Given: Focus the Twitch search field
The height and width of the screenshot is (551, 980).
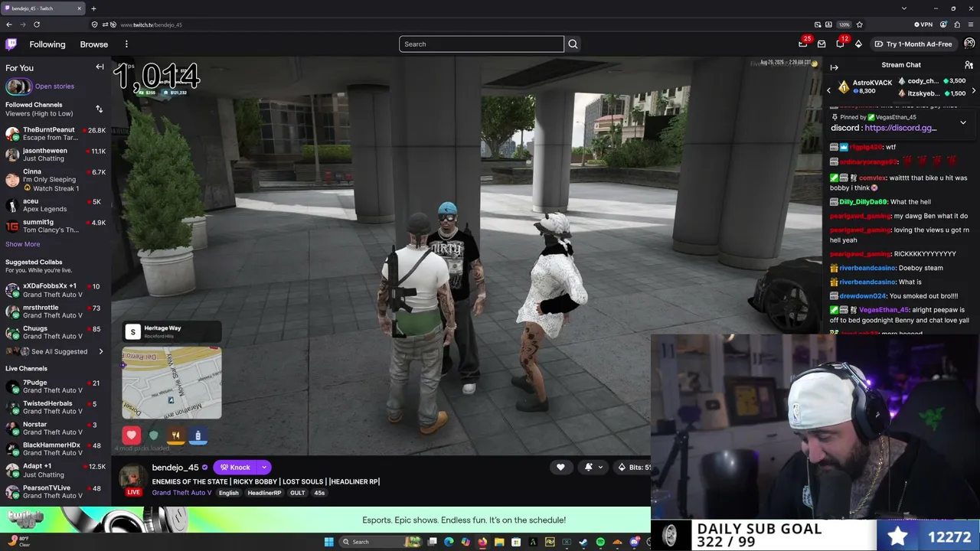Looking at the screenshot, I should pos(481,44).
